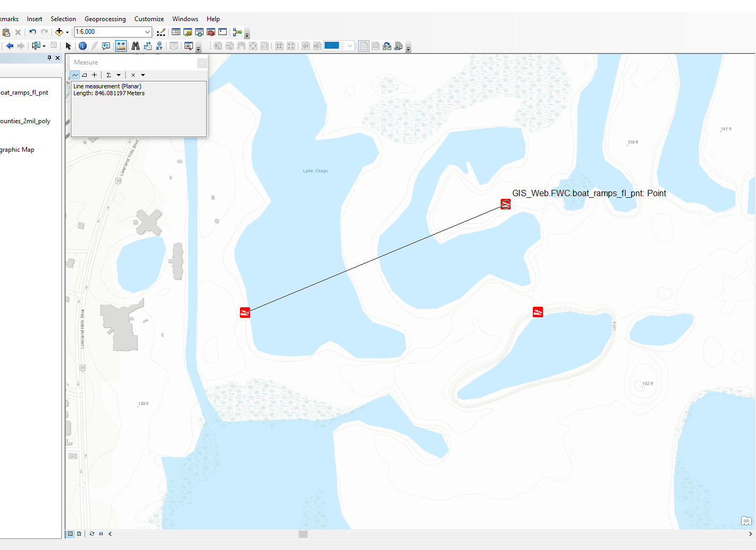Select the black arrow Select Elements tool
Image resolution: width=756 pixels, height=550 pixels.
click(x=68, y=46)
